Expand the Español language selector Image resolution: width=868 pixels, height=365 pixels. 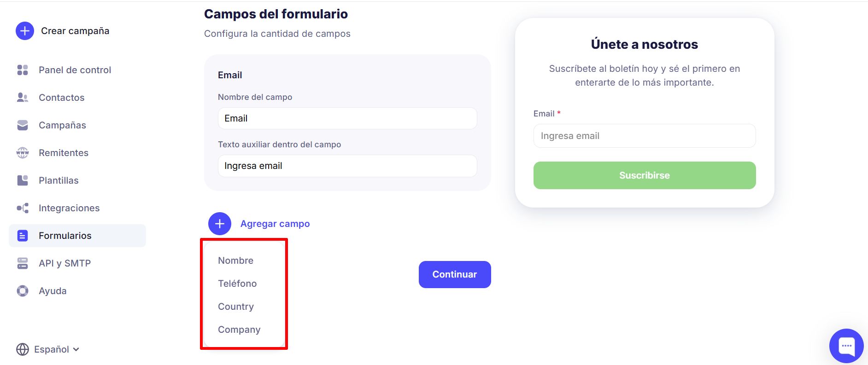(48, 349)
